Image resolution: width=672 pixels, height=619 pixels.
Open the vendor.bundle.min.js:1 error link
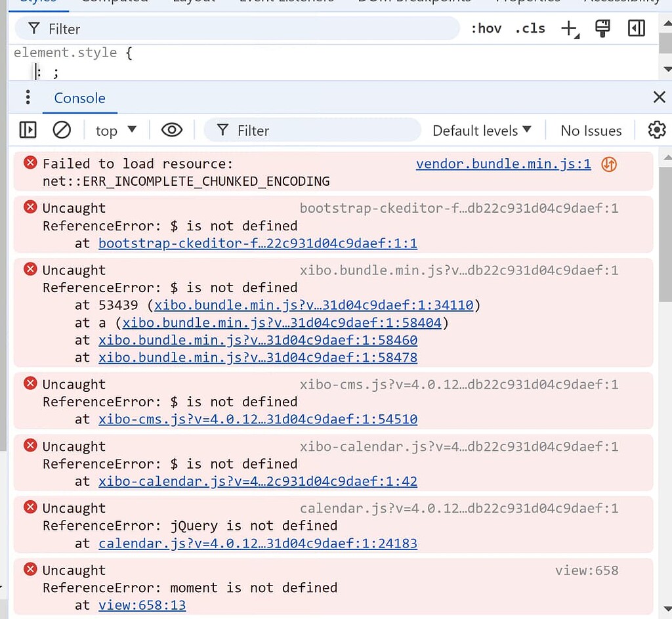click(503, 164)
